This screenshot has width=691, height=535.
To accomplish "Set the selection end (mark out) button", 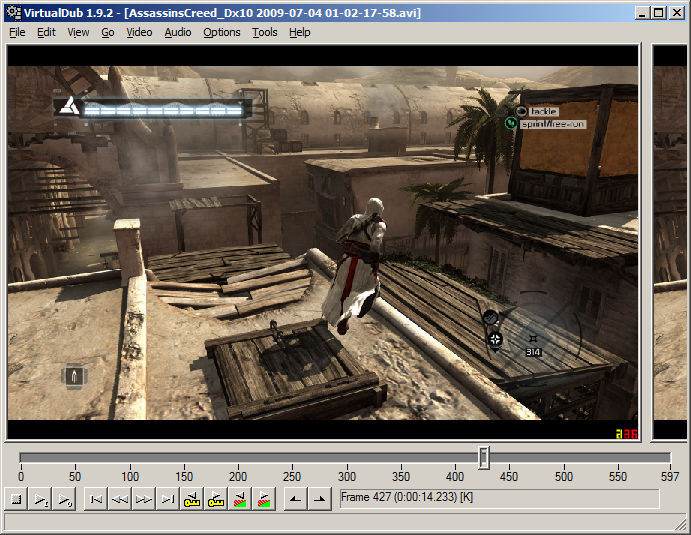I will 319,499.
